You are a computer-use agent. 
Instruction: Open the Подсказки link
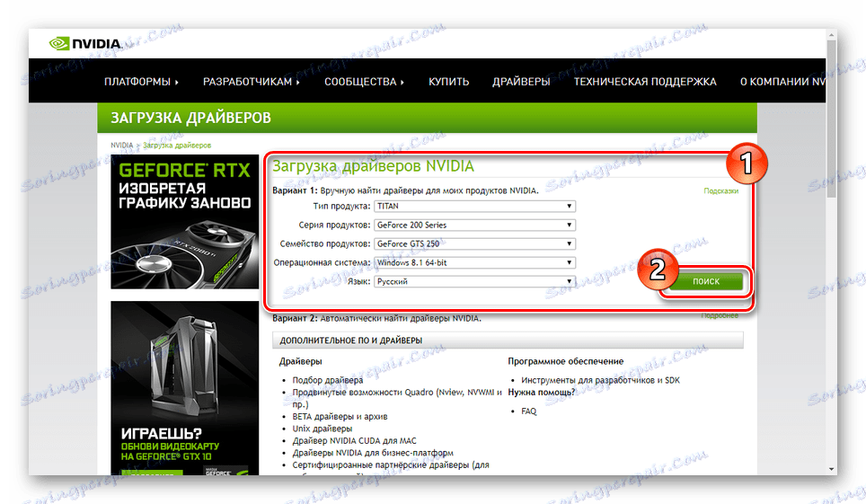click(x=720, y=190)
